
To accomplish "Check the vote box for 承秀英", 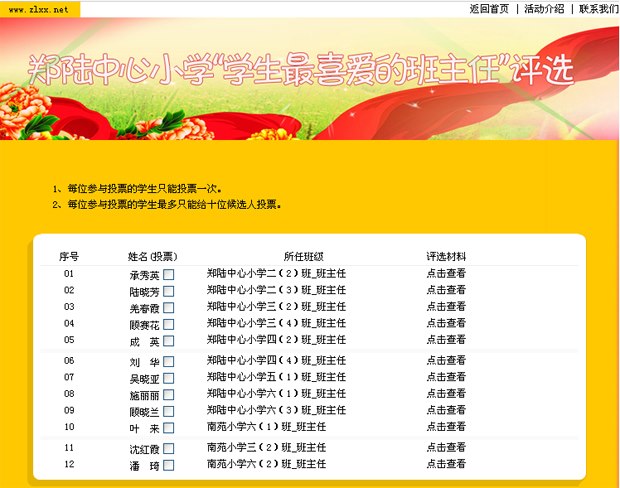I will 169,274.
